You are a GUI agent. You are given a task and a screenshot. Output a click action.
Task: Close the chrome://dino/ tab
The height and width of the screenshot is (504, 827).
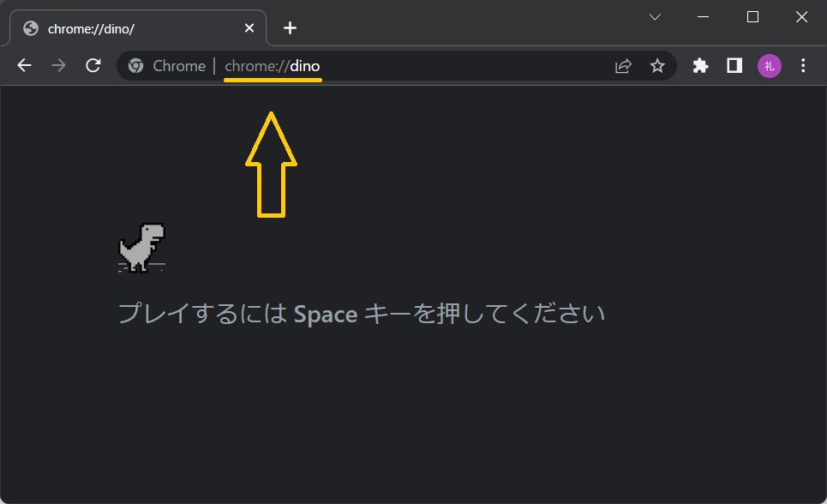pyautogui.click(x=249, y=28)
